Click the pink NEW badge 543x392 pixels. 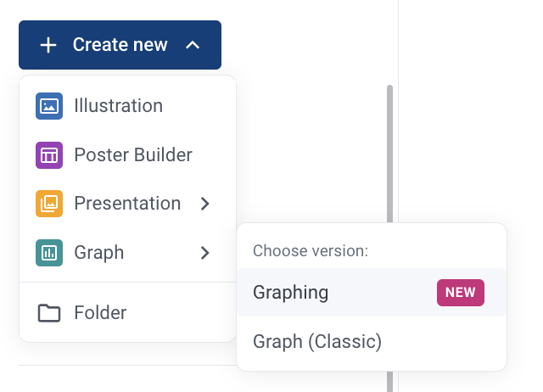(x=461, y=293)
